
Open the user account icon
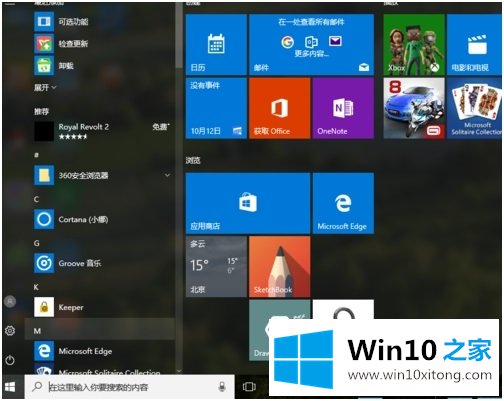coord(10,301)
